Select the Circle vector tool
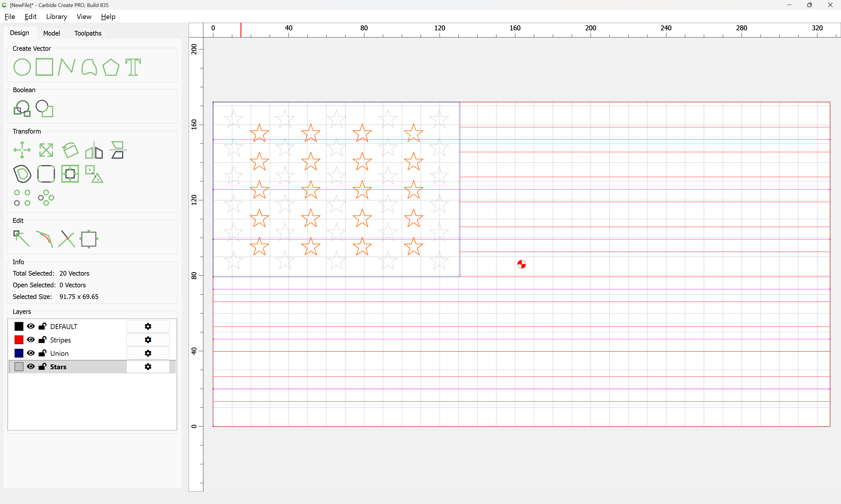Screen dimensions: 841x504 tap(22, 67)
